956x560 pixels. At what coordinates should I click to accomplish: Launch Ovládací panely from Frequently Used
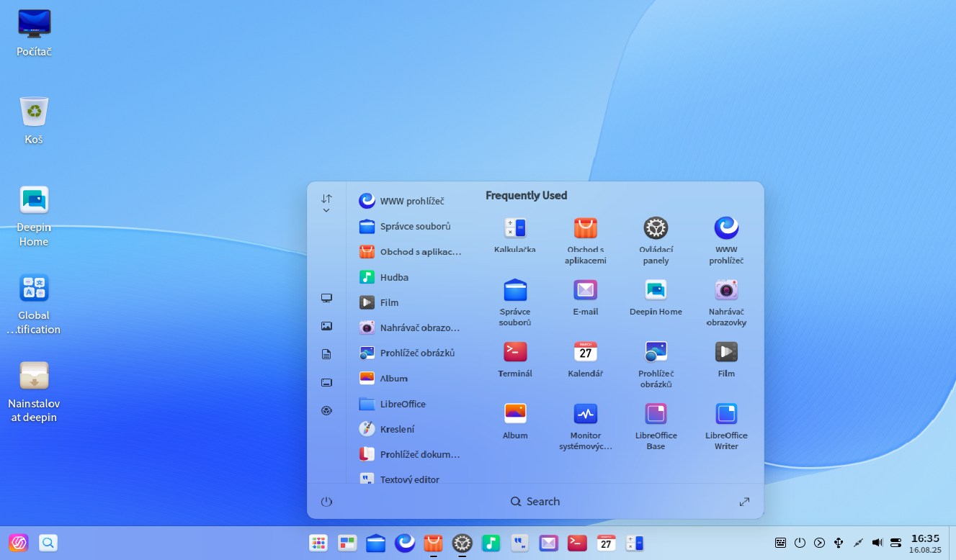coord(656,240)
